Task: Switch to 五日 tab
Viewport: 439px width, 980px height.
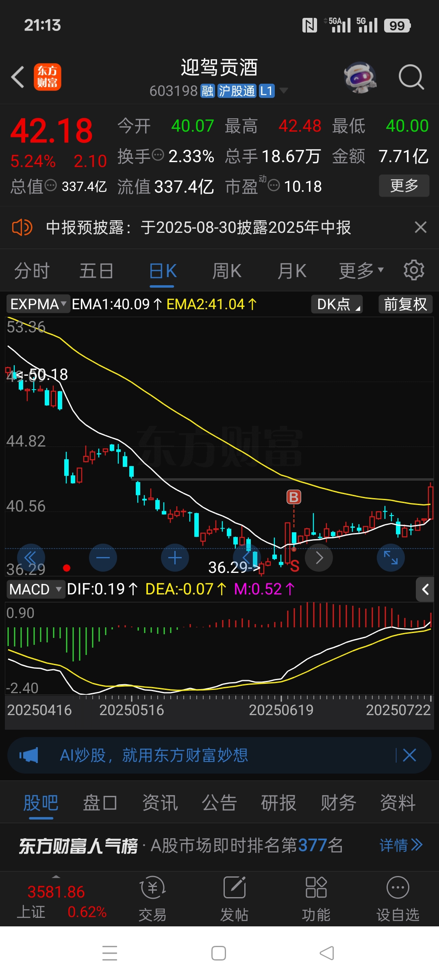Action: 96,271
